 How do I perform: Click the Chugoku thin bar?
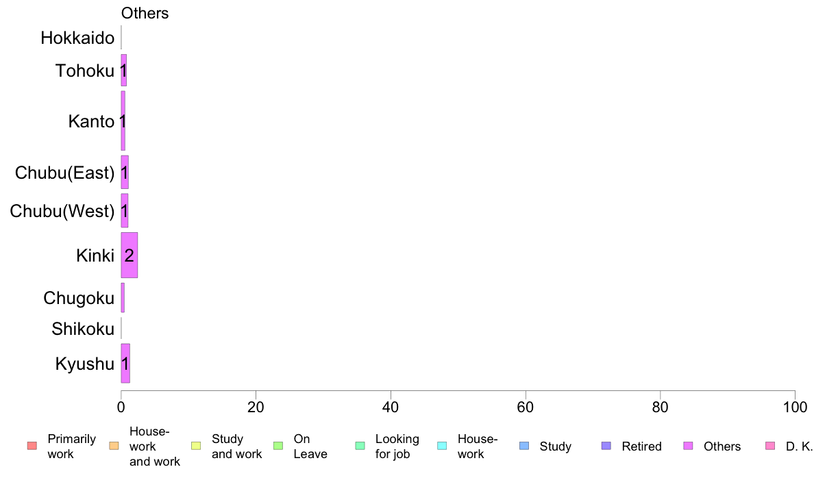point(123,298)
